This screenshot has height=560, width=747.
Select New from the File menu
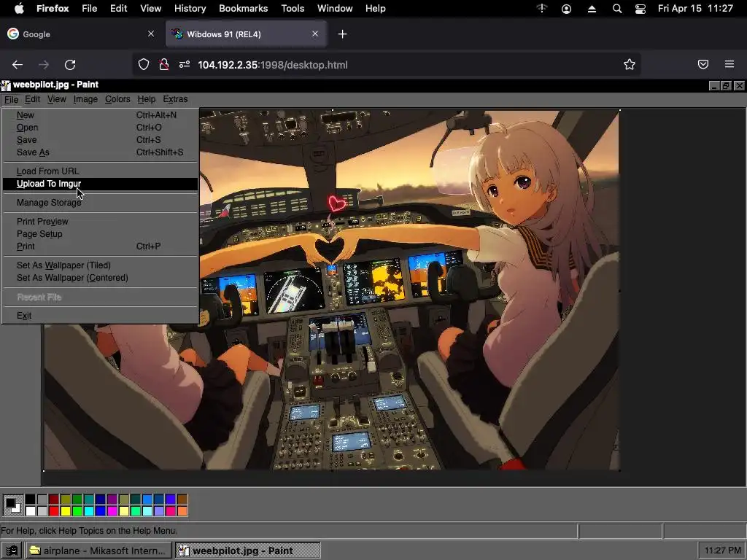click(100, 115)
